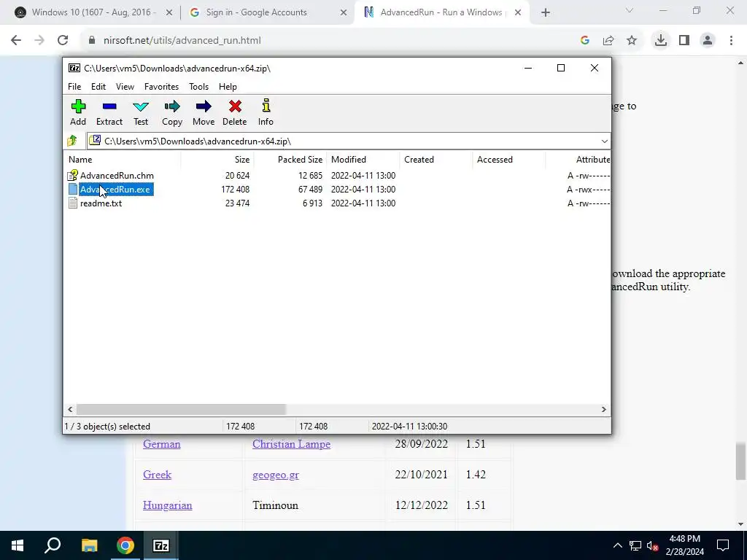The height and width of the screenshot is (560, 747).
Task: Open the File menu in 7-Zip
Action: [74, 87]
